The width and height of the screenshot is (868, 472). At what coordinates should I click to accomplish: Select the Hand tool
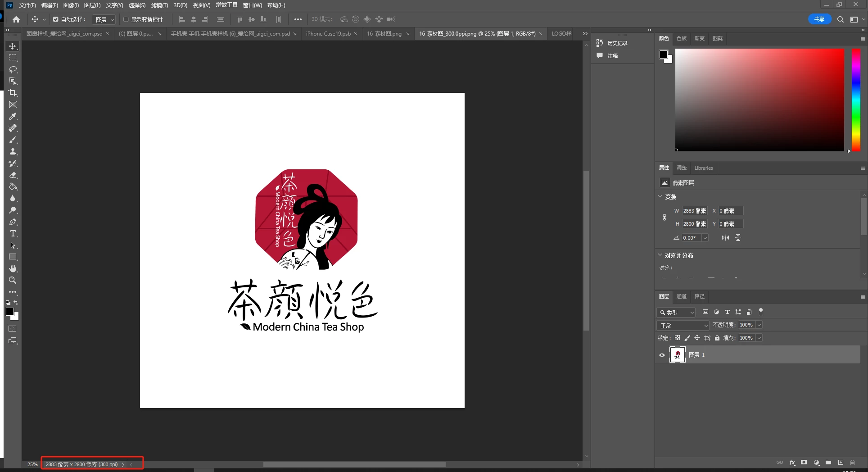point(13,268)
